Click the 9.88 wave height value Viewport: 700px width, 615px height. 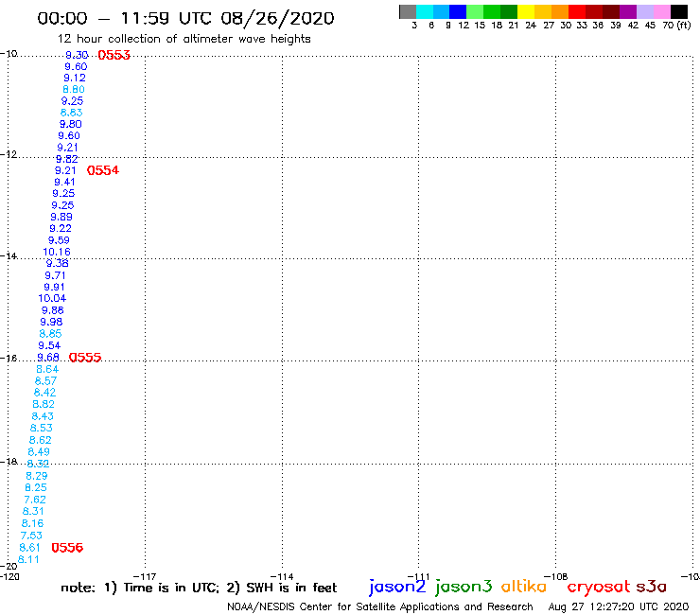(53, 310)
